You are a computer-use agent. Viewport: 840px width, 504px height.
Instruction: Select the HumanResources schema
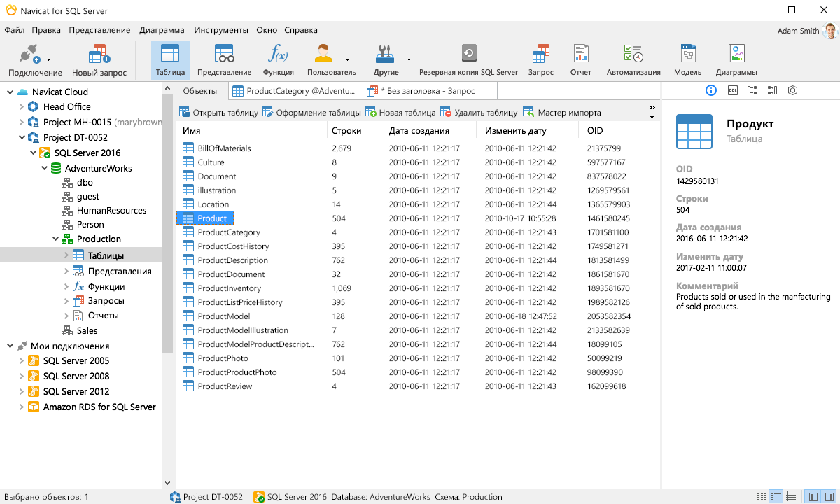tap(104, 211)
